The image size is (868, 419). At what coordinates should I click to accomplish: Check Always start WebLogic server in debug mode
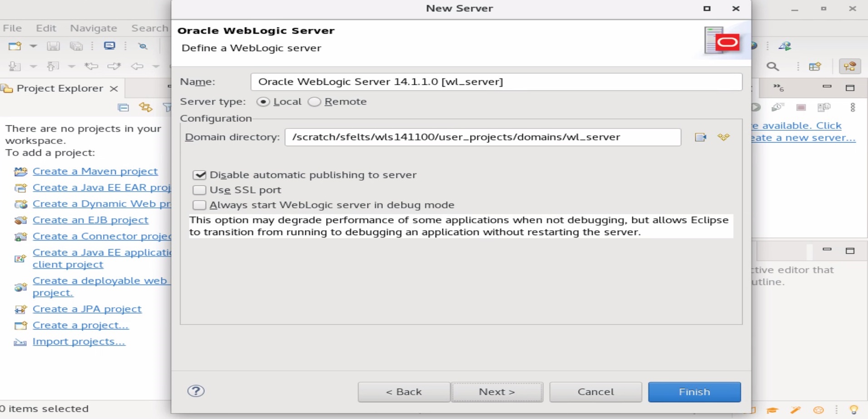click(199, 205)
